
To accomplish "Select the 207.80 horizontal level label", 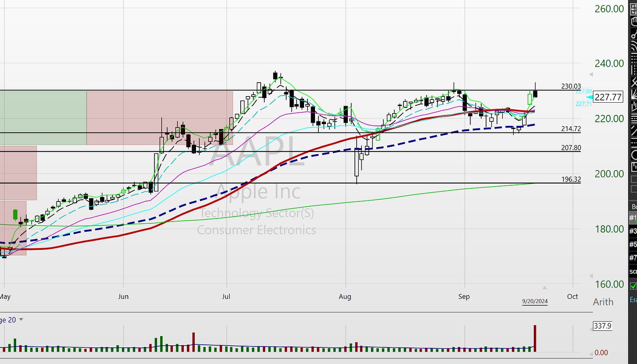I will point(571,148).
